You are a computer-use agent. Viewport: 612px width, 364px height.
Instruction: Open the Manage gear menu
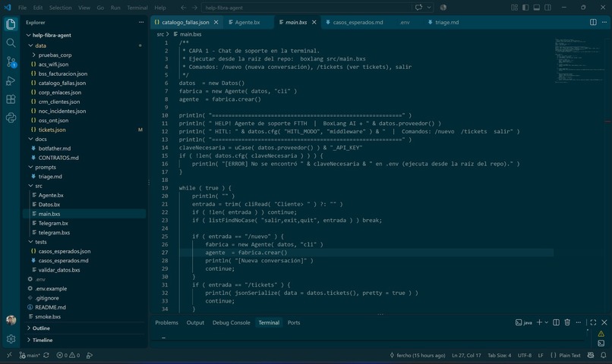(x=11, y=339)
